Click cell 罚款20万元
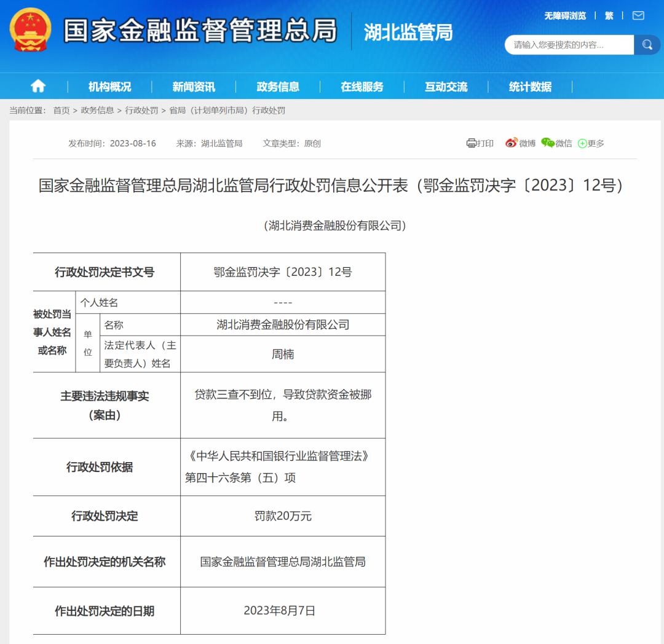Image resolution: width=664 pixels, height=644 pixels. click(x=283, y=516)
